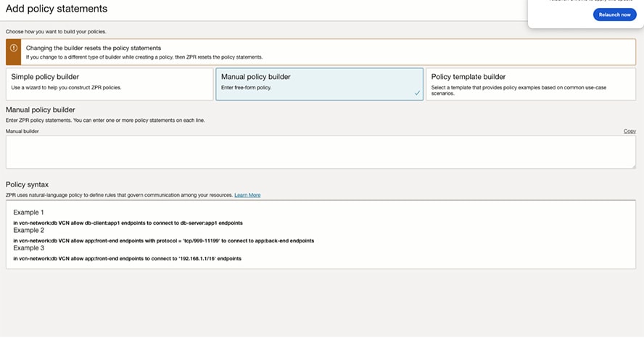Select the Manual policy builder card
This screenshot has width=644, height=338.
click(x=319, y=83)
